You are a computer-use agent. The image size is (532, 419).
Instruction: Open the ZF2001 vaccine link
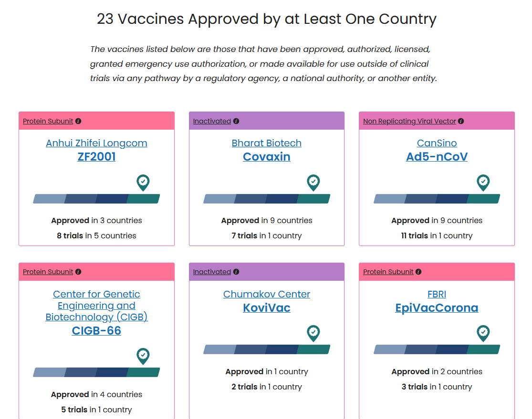tap(97, 157)
